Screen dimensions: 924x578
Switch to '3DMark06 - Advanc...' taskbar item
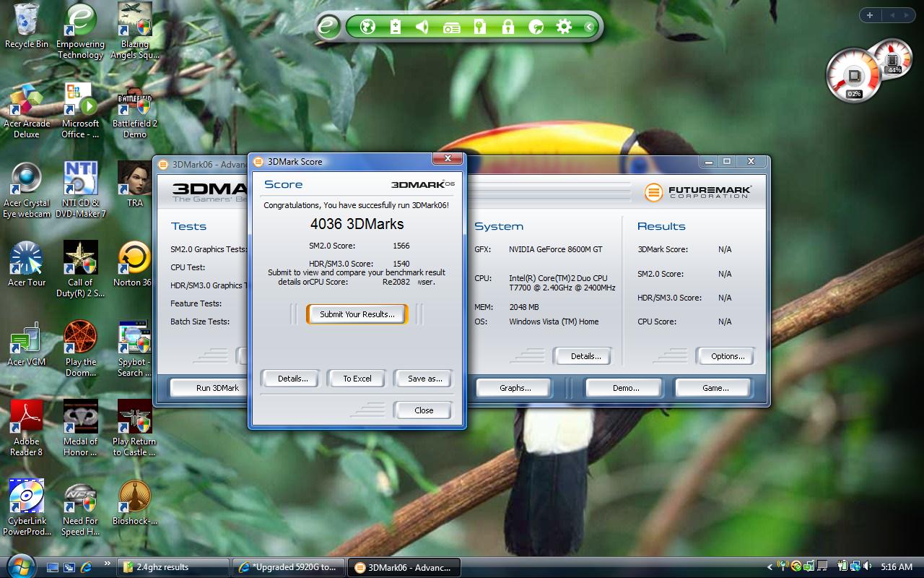pyautogui.click(x=404, y=567)
